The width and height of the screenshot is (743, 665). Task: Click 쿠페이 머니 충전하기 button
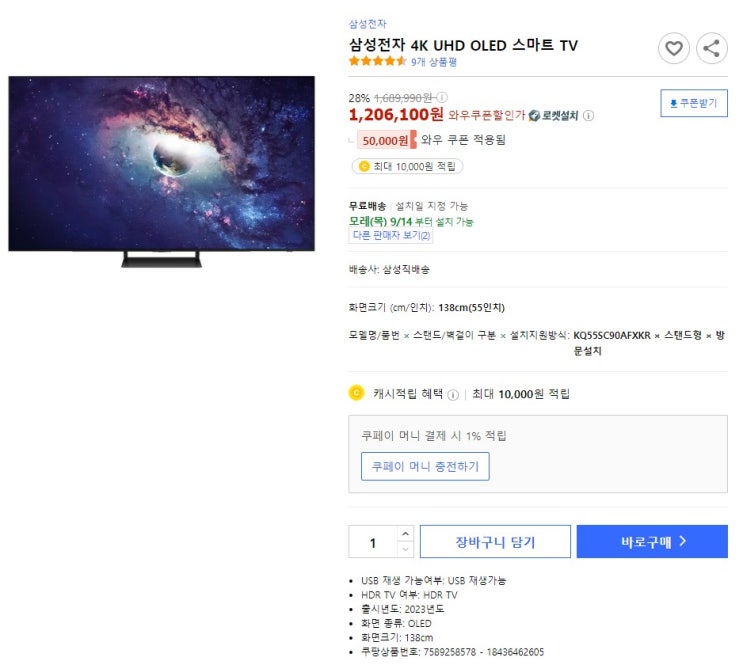pos(425,466)
